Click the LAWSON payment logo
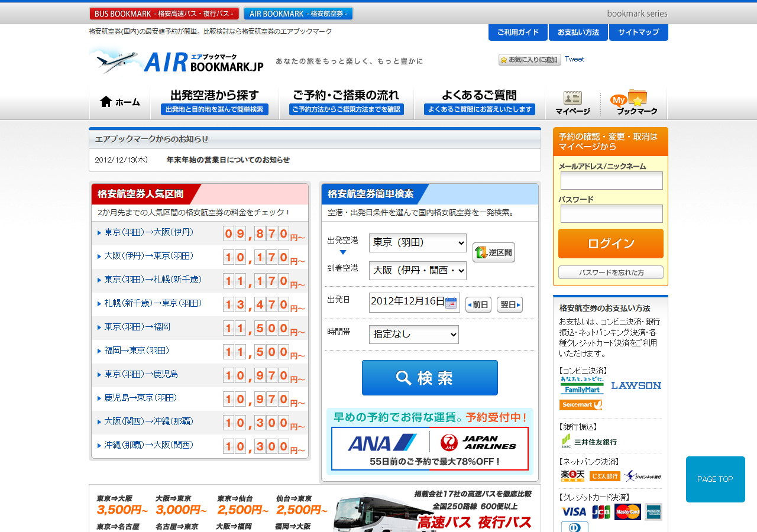Screen dimensions: 757x532 coord(636,385)
